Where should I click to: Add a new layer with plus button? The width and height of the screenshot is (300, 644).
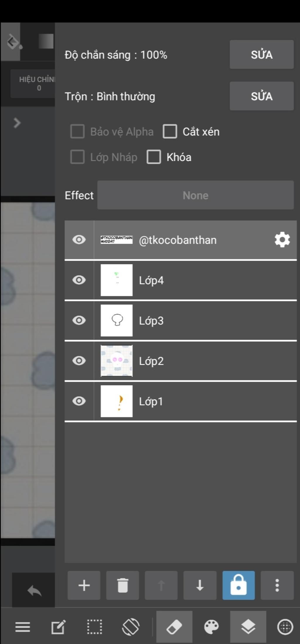click(84, 585)
